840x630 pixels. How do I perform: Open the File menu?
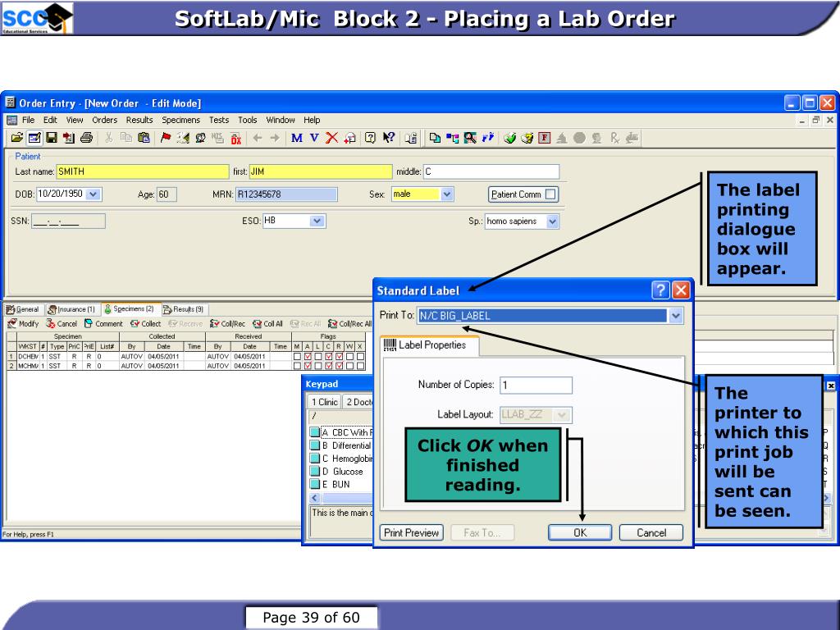click(x=28, y=120)
